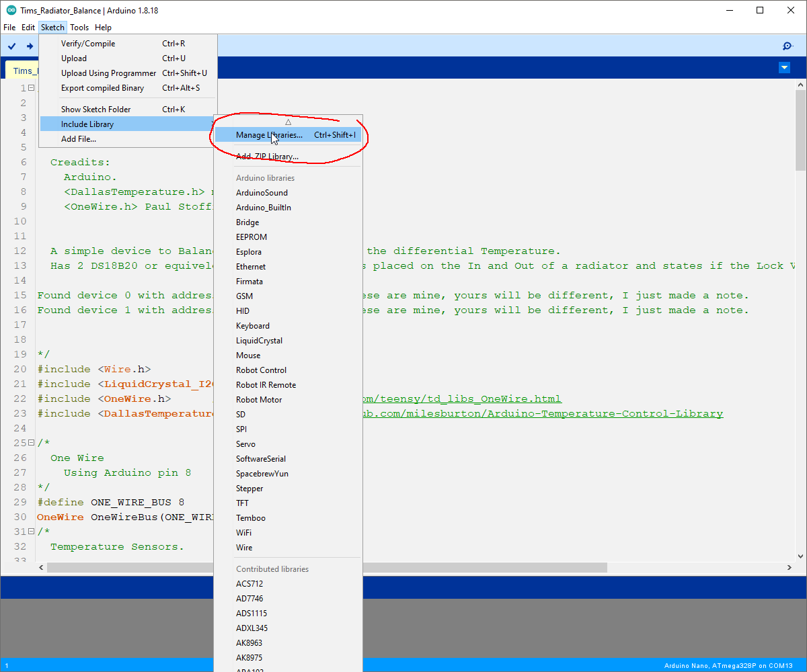807x672 pixels.
Task: Include the WiFi library
Action: coord(288,533)
